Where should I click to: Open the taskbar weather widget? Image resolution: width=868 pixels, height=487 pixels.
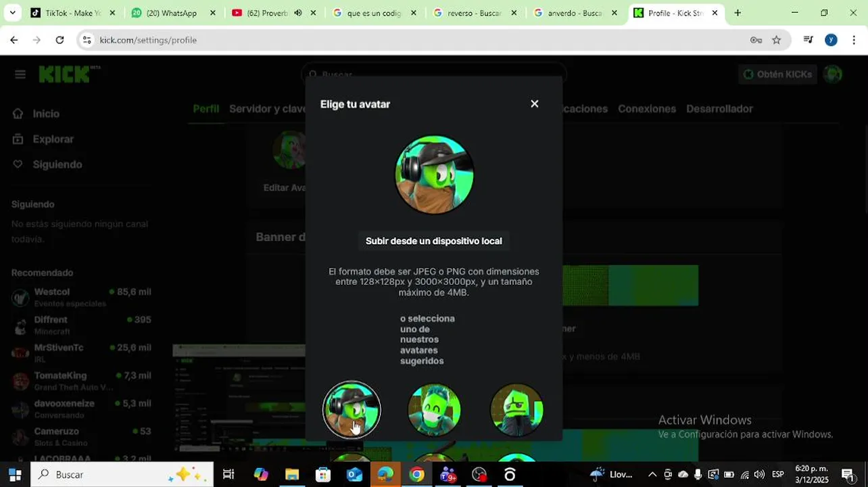tap(611, 475)
